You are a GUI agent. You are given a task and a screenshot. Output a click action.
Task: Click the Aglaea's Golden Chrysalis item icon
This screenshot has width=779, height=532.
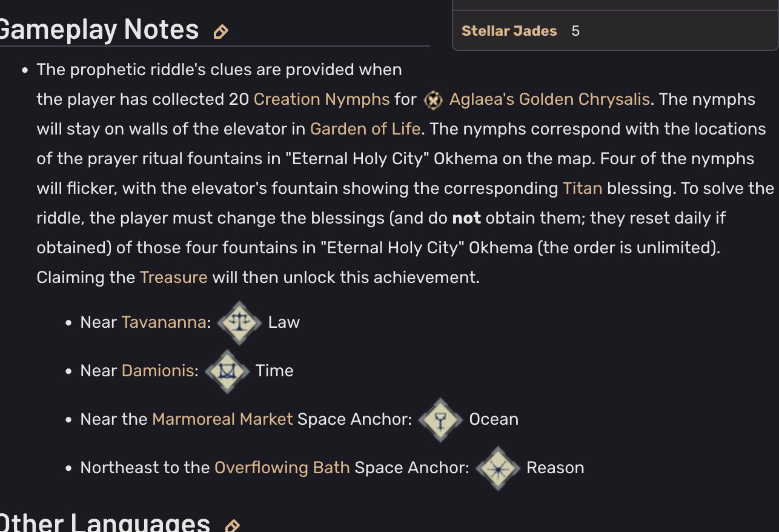433,100
